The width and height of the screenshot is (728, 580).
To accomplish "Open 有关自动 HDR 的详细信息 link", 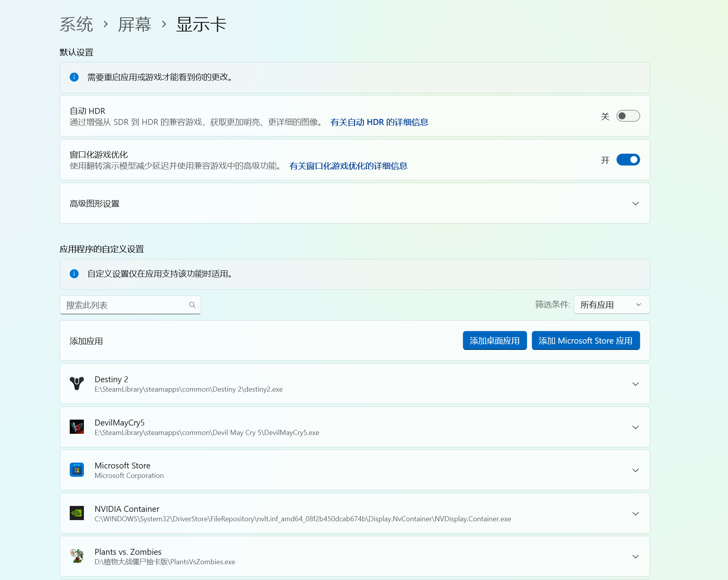I will 379,122.
